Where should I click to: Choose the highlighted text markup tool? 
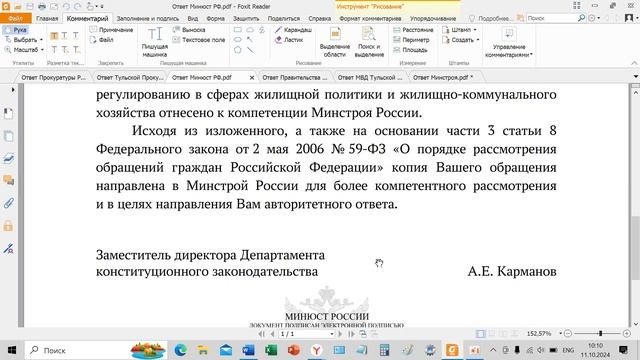[54, 36]
